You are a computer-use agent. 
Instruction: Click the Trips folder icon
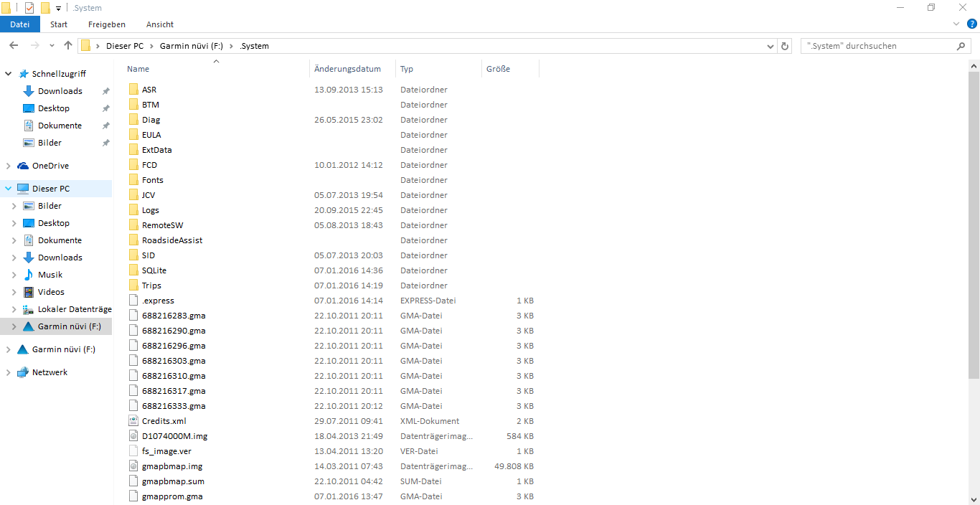click(x=133, y=285)
